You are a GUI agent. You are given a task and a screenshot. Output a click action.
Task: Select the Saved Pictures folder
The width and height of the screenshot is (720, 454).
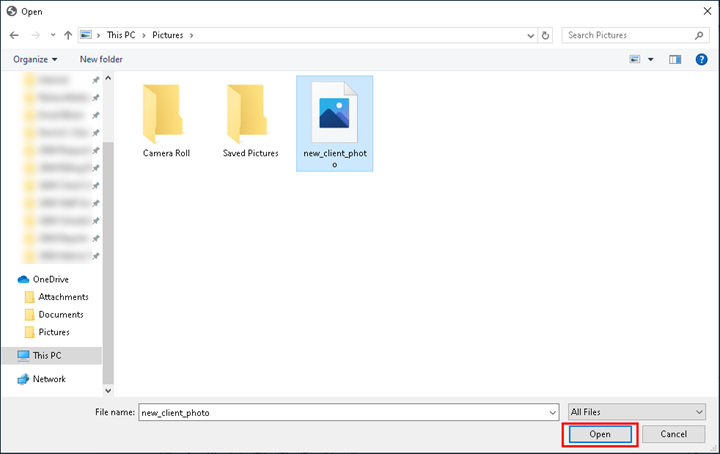(249, 122)
